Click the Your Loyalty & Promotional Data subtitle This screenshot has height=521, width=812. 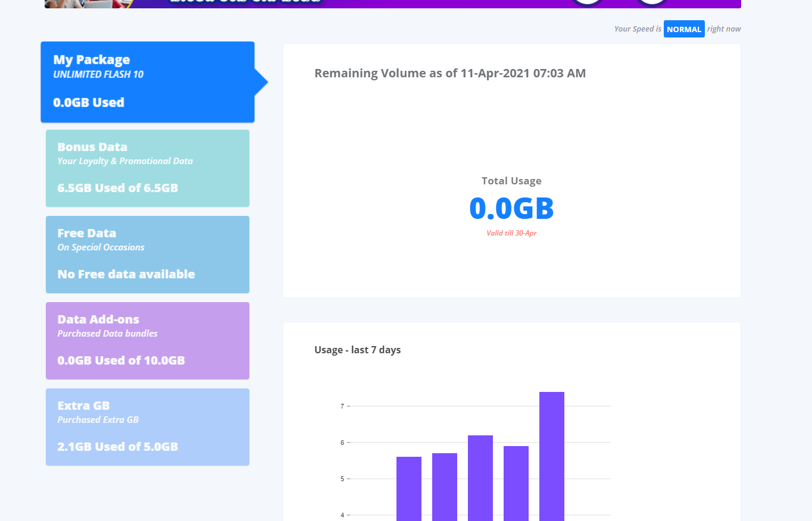point(125,161)
